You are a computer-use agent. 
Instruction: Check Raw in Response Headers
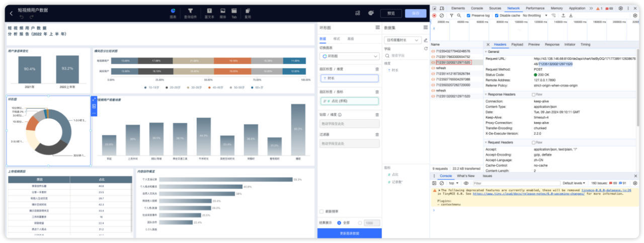[x=533, y=94]
